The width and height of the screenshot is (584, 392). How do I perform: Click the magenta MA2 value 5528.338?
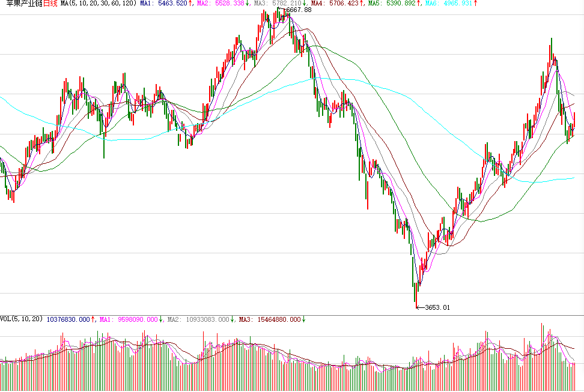(228, 4)
